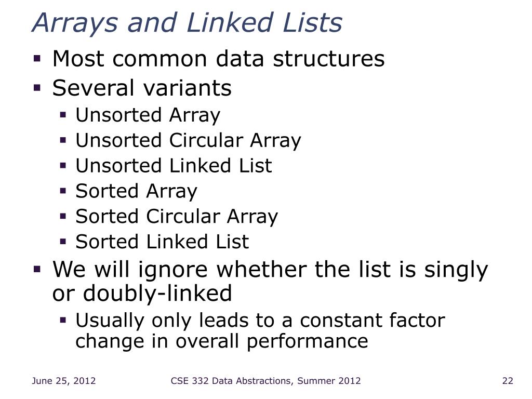This screenshot has height=399, width=532.
Task: Select the Several variants heading text
Action: coord(142,88)
